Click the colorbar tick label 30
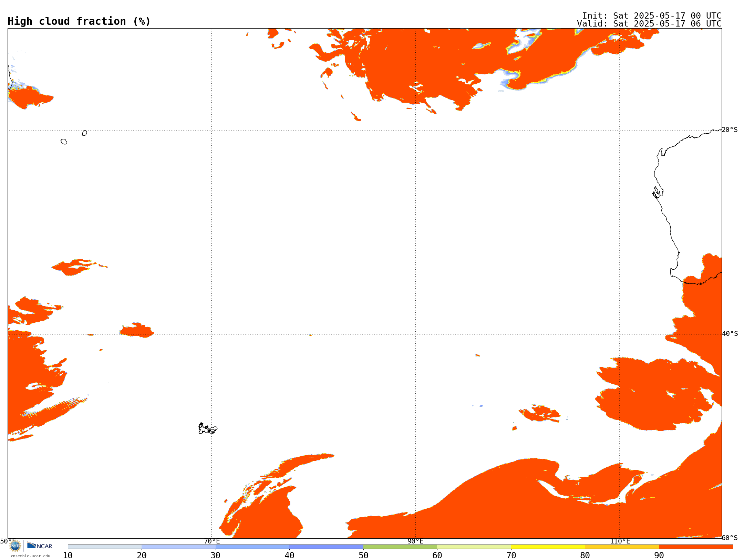Screen dimensions: 744x560 click(216, 556)
